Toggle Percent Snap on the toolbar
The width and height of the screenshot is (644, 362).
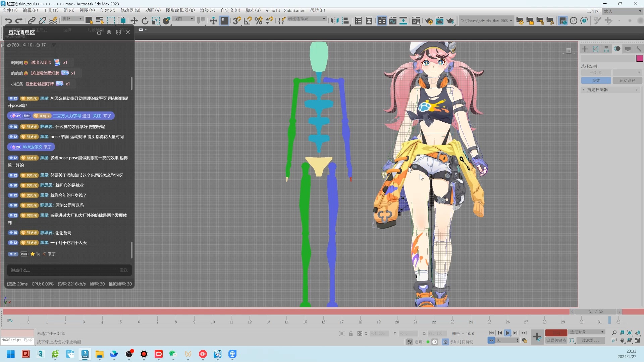(258, 21)
